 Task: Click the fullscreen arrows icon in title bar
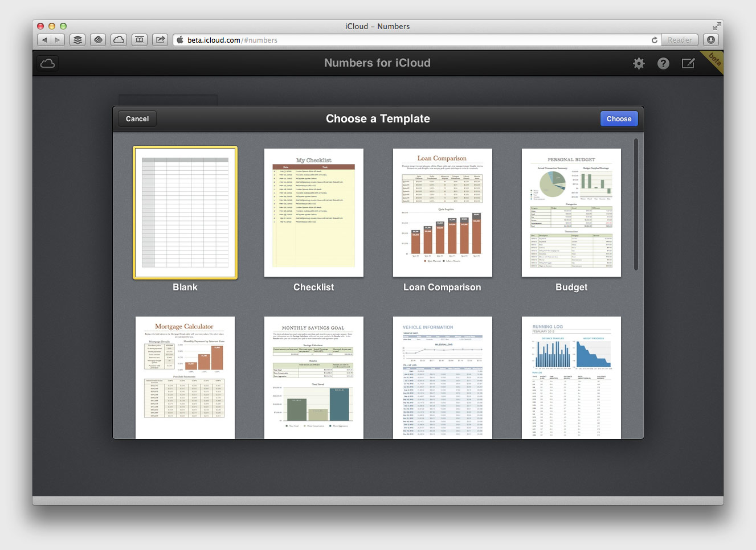[x=717, y=26]
